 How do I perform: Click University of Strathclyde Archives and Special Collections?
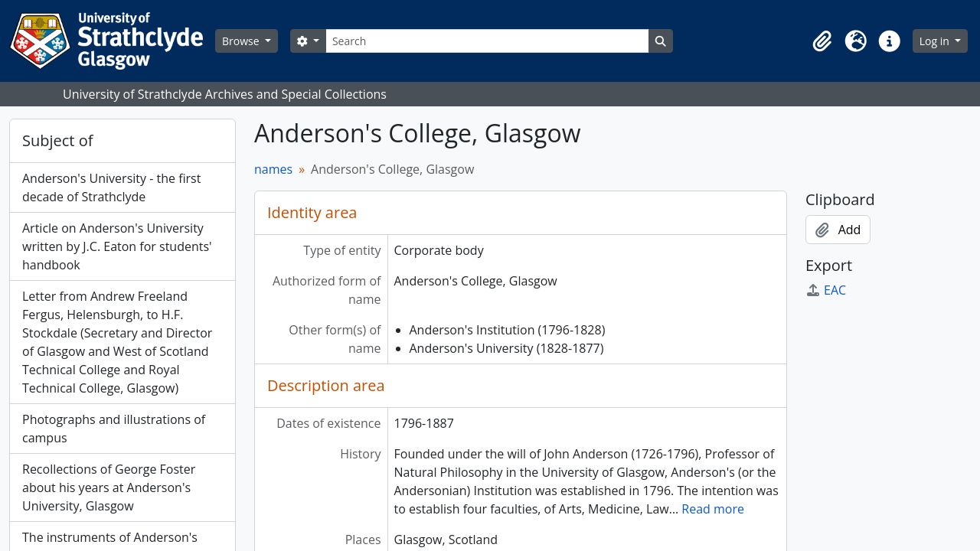224,94
